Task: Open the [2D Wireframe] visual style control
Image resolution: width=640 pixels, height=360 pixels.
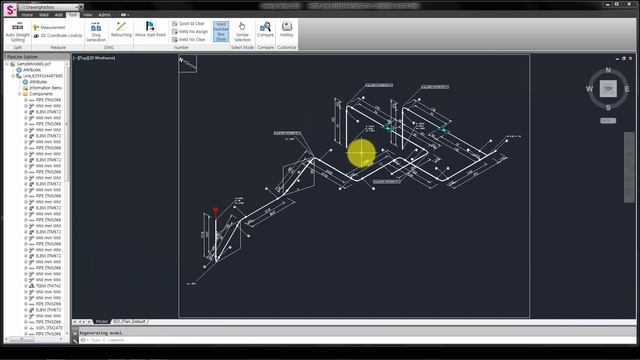Action: pos(102,58)
